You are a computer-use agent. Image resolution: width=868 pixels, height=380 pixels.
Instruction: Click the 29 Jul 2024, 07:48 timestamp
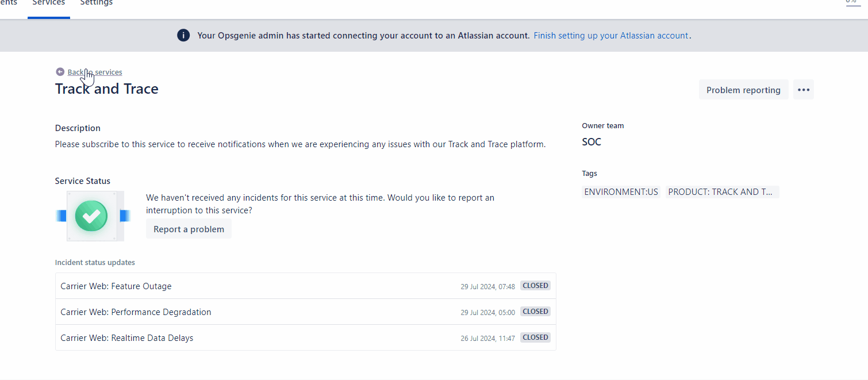pyautogui.click(x=487, y=286)
